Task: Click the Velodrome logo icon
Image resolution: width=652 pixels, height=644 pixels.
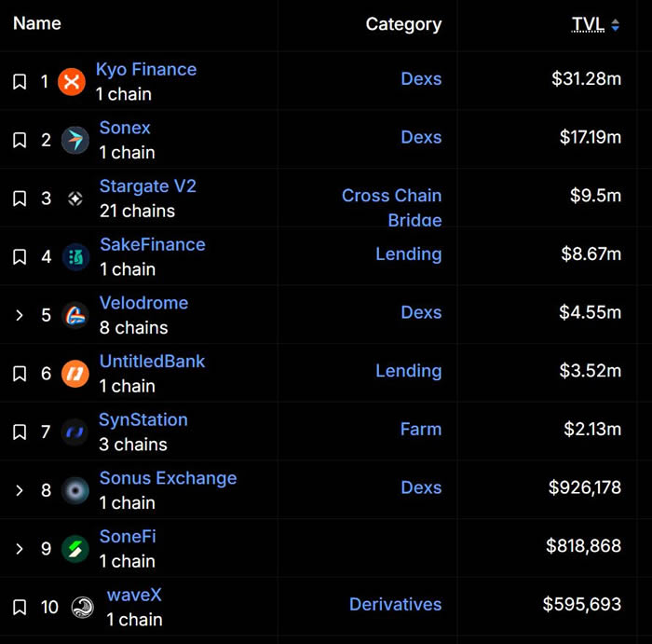Action: 75,315
